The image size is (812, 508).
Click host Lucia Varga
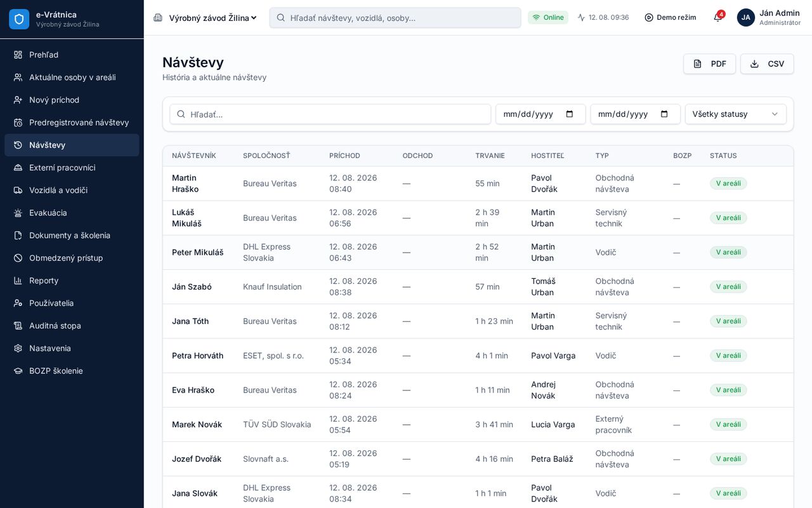point(553,425)
